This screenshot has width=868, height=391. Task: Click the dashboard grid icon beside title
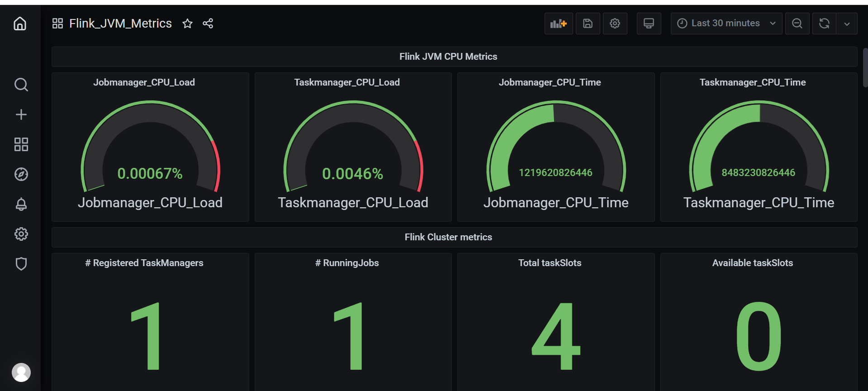tap(57, 24)
